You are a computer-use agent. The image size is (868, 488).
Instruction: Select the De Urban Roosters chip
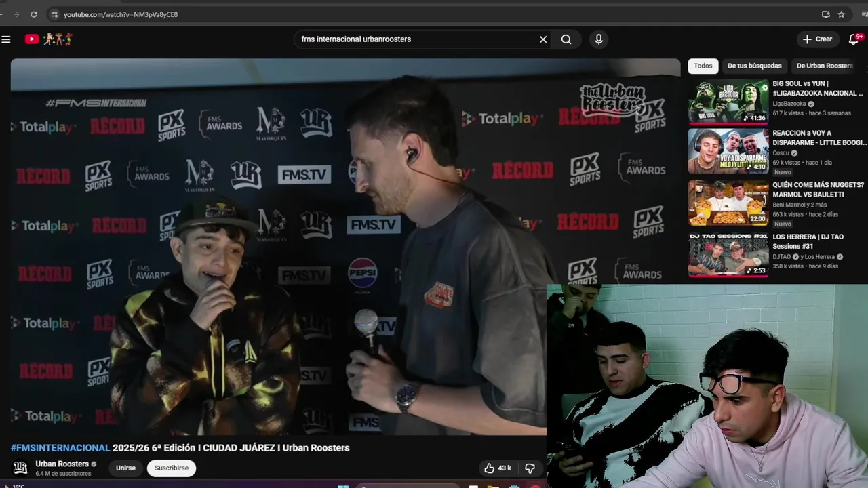point(824,66)
